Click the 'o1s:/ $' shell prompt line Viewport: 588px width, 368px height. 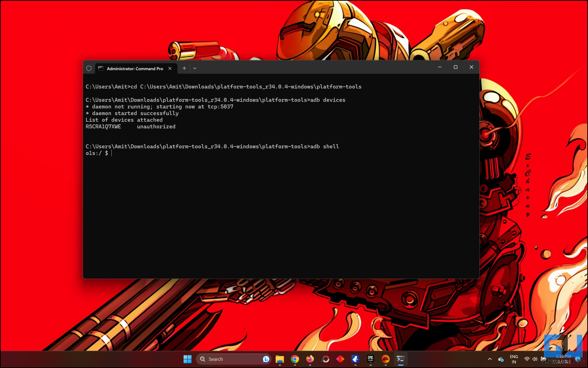click(97, 153)
